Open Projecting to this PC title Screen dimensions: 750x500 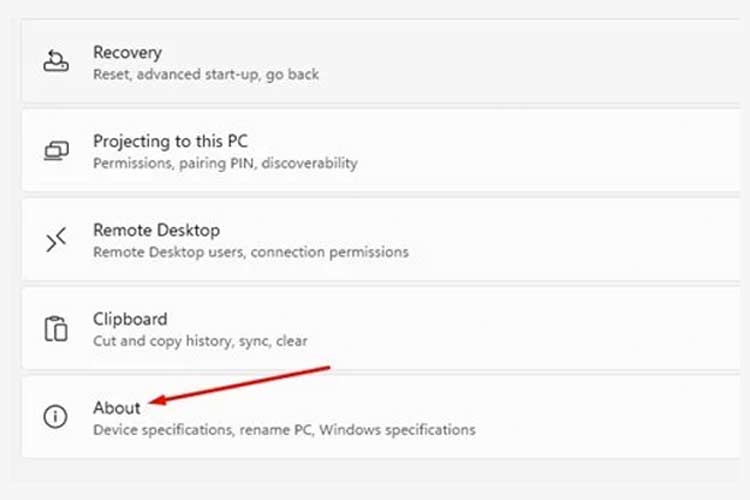pyautogui.click(x=170, y=141)
